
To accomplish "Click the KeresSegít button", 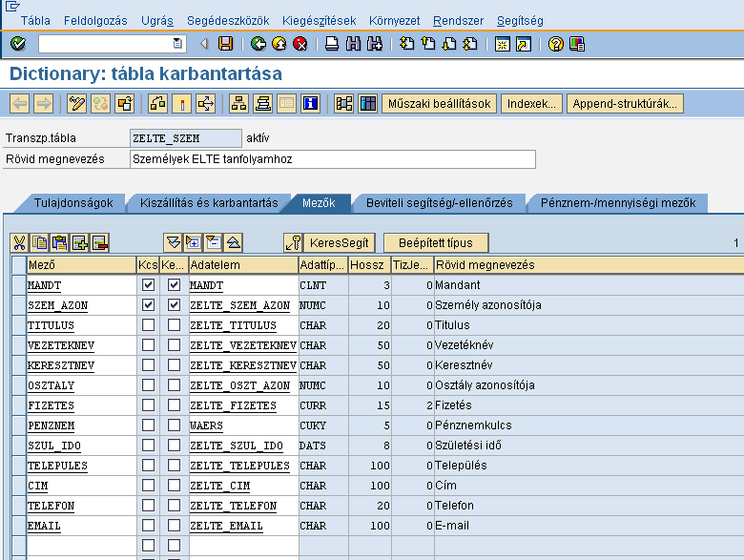I will coord(339,243).
